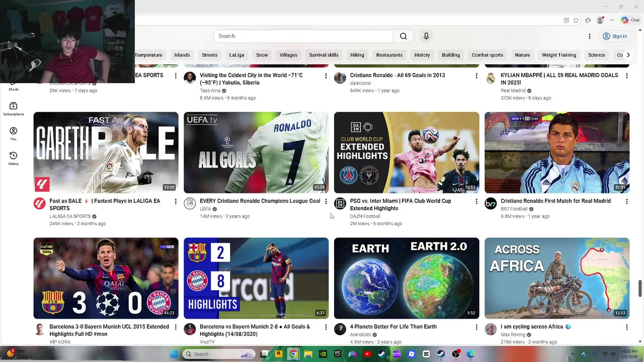
Task: Open 4 Planets Better For Life title
Action: pyautogui.click(x=393, y=327)
